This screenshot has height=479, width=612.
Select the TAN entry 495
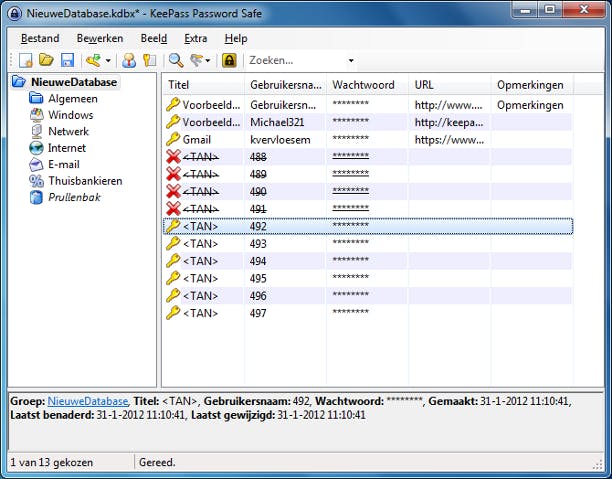[x=368, y=278]
